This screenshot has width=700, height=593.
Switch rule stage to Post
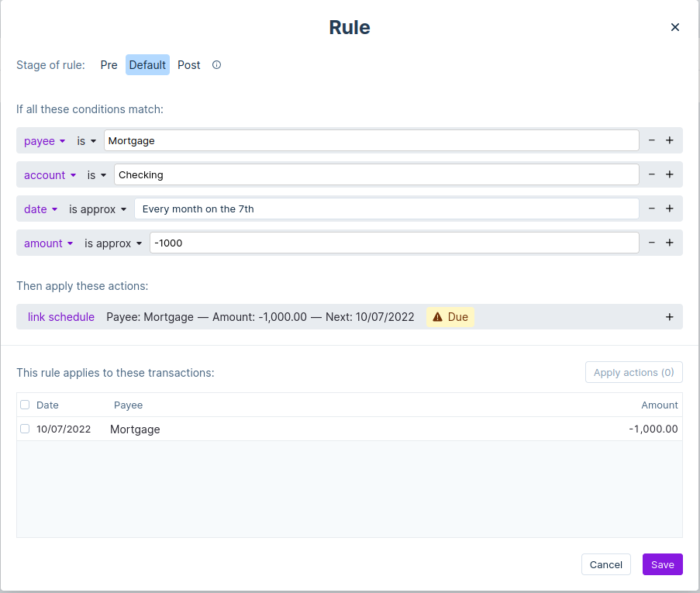coord(188,65)
